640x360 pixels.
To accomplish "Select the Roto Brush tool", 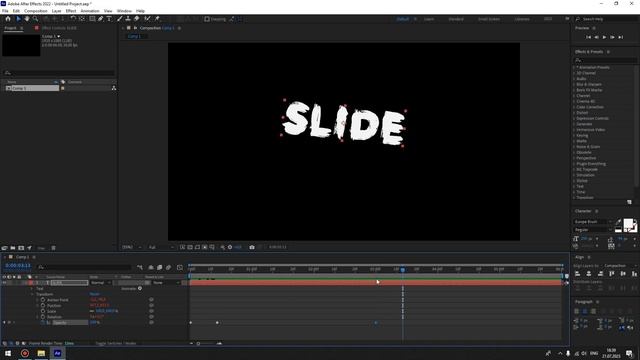I will click(x=147, y=19).
